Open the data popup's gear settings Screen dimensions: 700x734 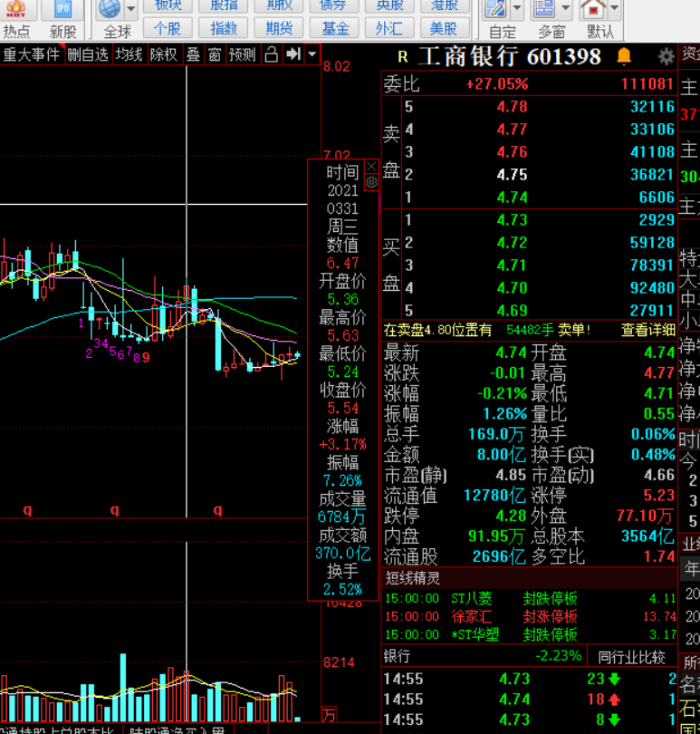point(371,182)
